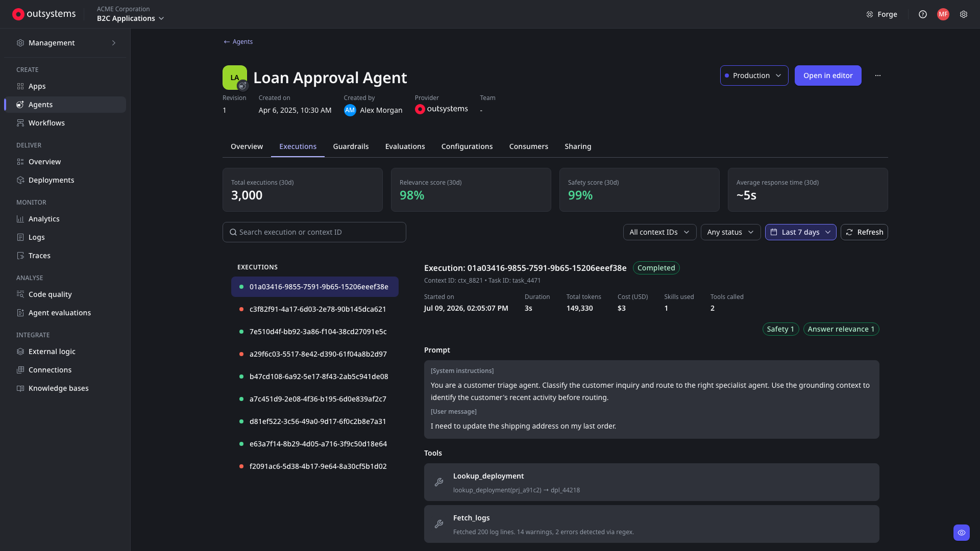Open the Any status filter
The height and width of the screenshot is (551, 980).
(730, 232)
